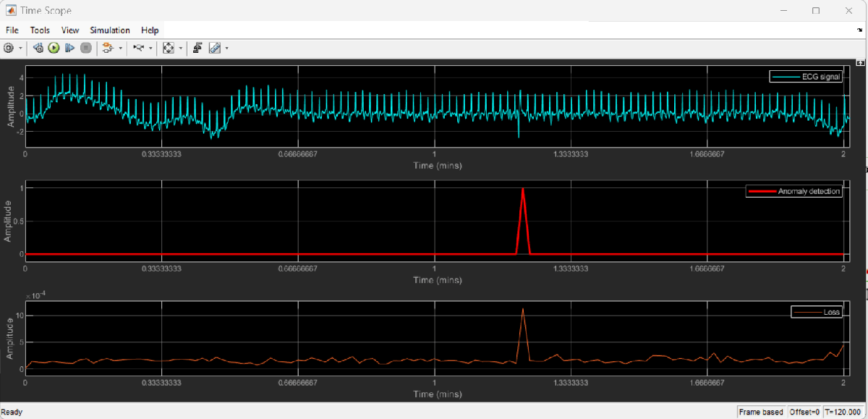Stop the running simulation
This screenshot has height=419, width=868.
(86, 48)
